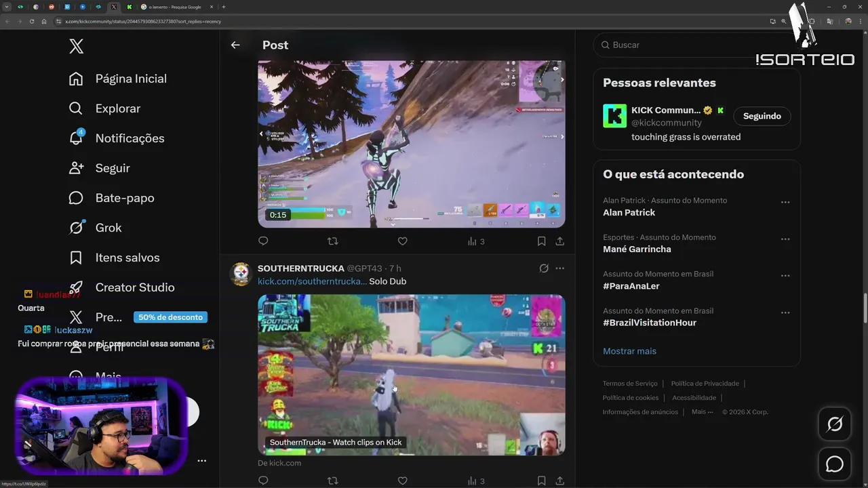Open SOUTHERNTRUCKA's profile avatar
The width and height of the screenshot is (868, 488).
241,274
